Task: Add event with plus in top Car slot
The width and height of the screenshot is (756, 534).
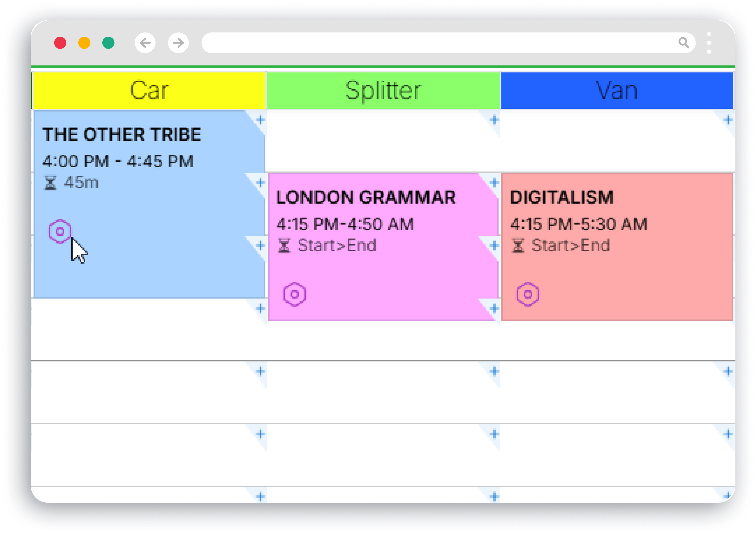Action: tap(260, 120)
